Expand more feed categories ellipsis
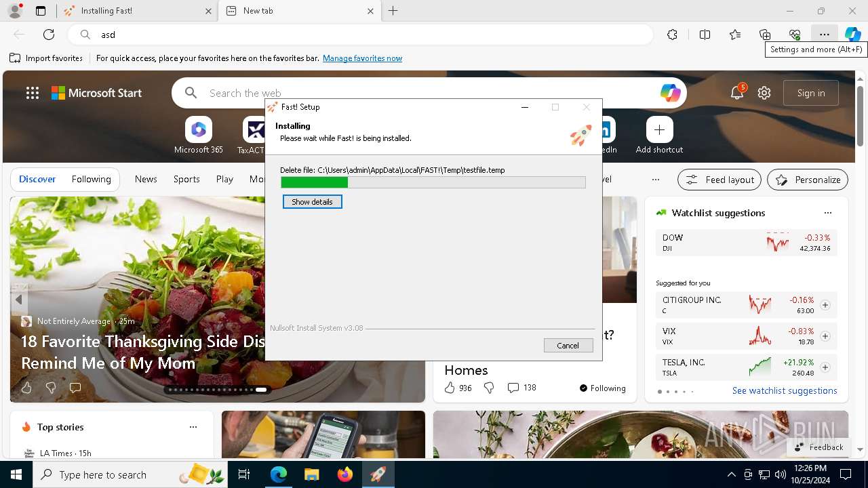The image size is (868, 488). point(655,180)
